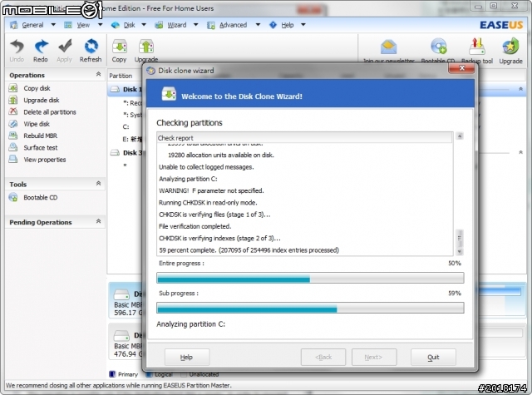The image size is (532, 395).
Task: Click the Partition column header
Action: pos(121,76)
